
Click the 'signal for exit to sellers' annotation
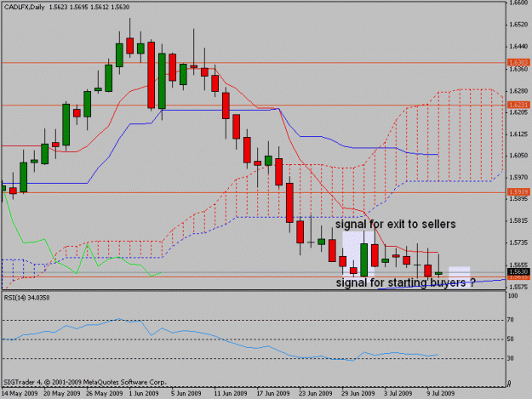coord(395,224)
